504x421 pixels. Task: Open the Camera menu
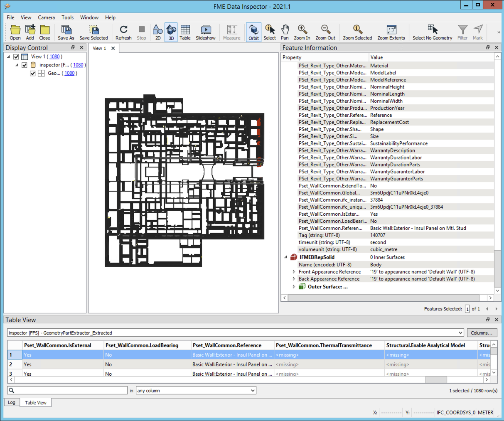tap(46, 17)
